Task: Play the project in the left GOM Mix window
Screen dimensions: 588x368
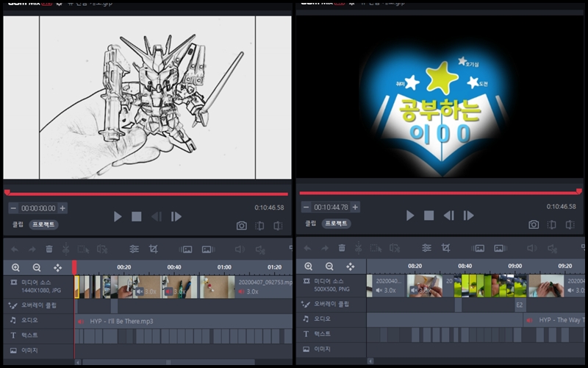Action: click(118, 216)
